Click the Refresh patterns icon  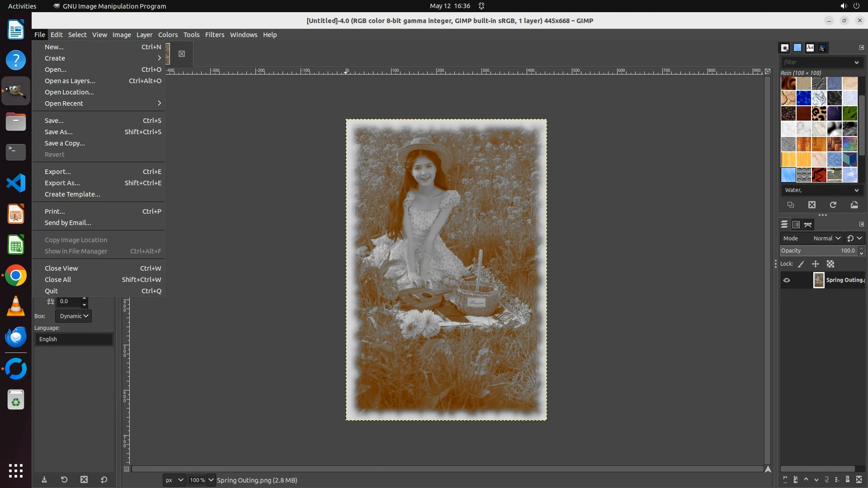coord(833,205)
